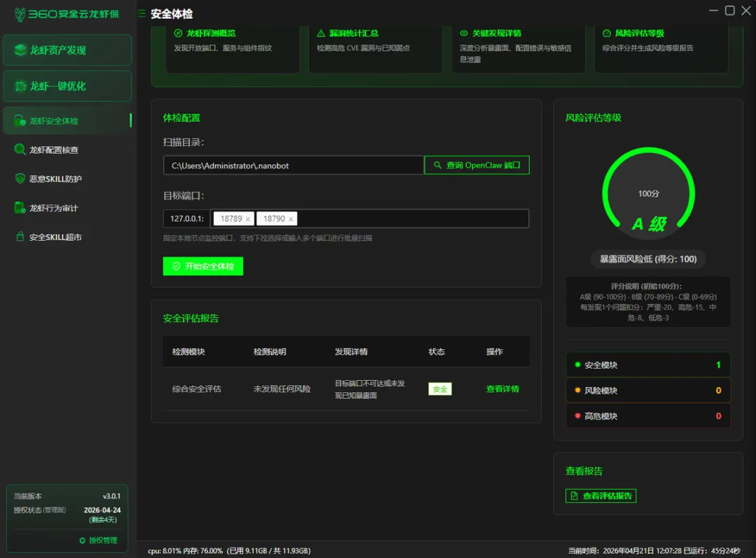
Task: Click license date 2026-04-24
Action: [102, 510]
